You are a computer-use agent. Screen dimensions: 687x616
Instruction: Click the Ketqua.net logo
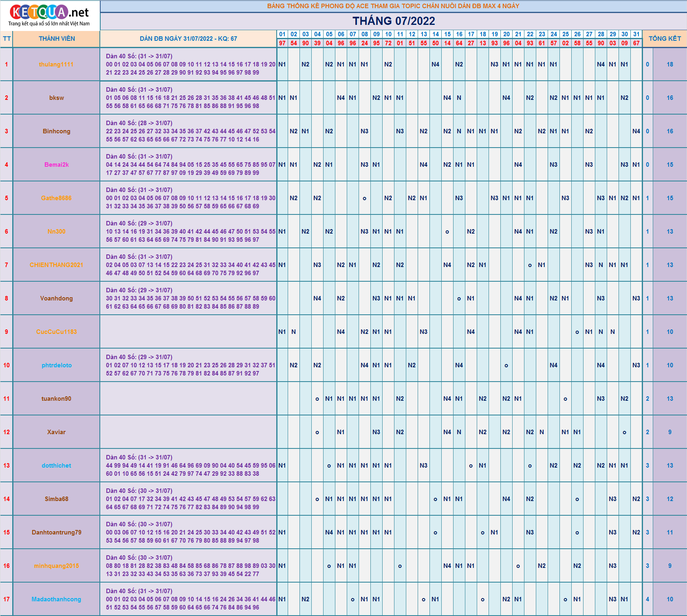[x=50, y=15]
